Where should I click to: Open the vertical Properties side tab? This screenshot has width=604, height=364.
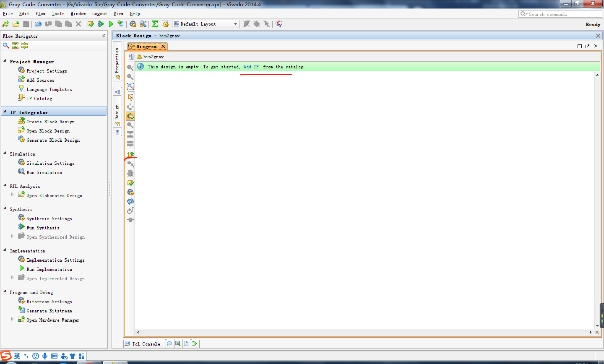(x=117, y=64)
